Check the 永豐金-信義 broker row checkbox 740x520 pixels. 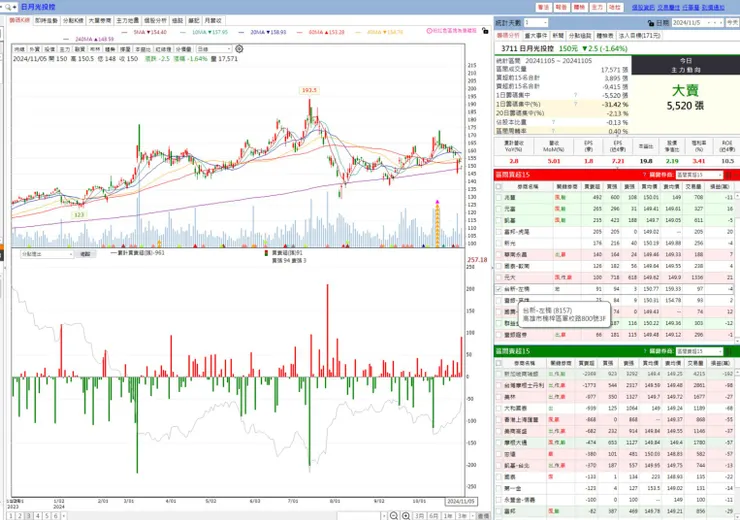point(499,500)
